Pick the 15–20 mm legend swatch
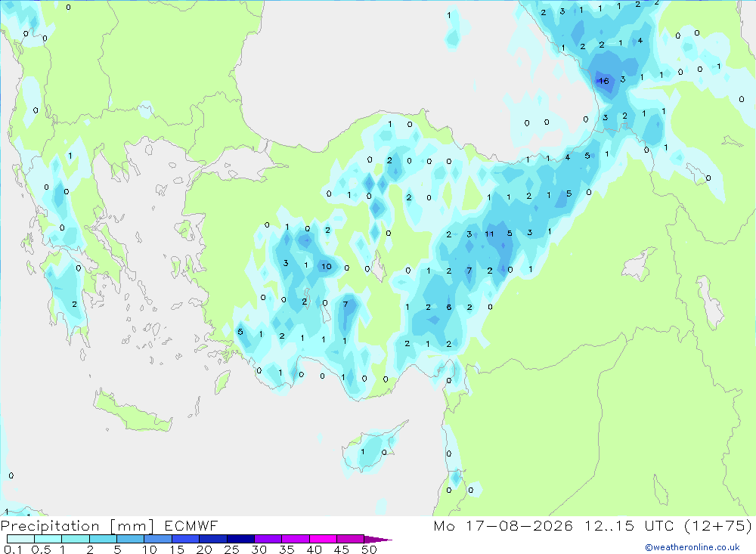 pyautogui.click(x=186, y=539)
